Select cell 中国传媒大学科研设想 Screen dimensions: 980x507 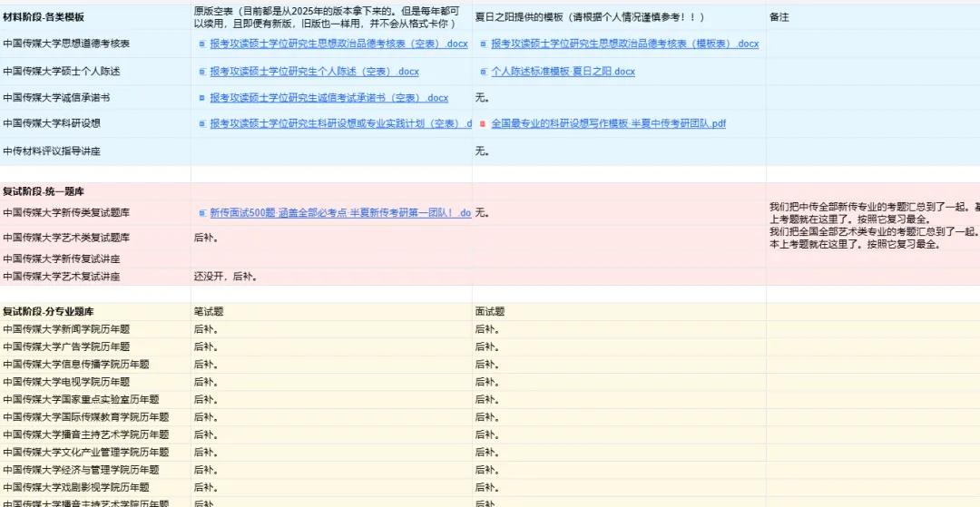[95, 123]
